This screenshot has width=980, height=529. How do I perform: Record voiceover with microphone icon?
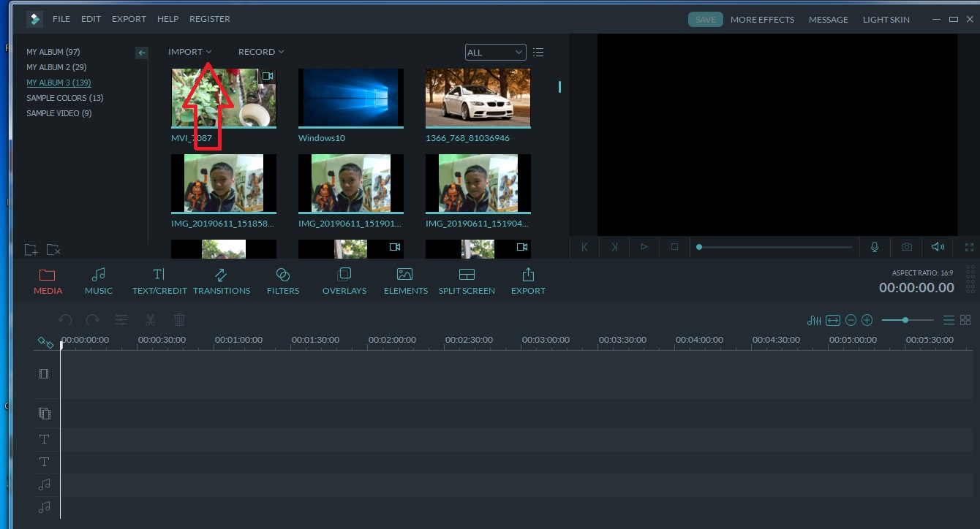tap(875, 247)
